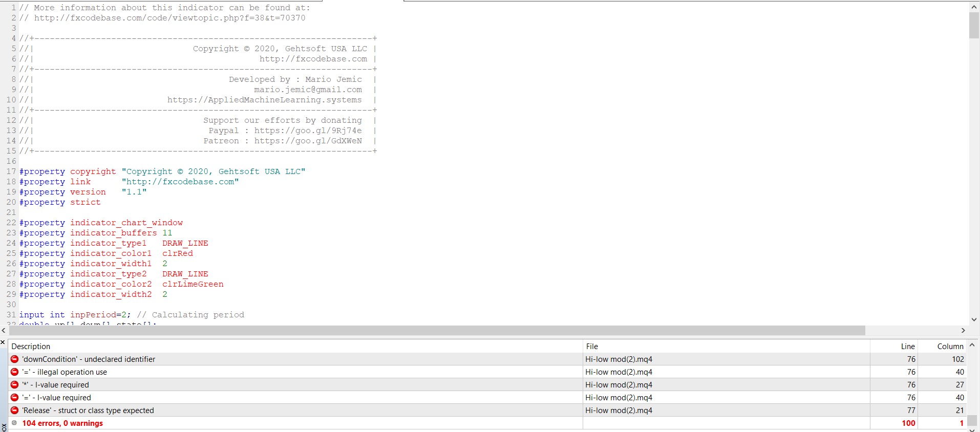Click the editor vertical scrollbar thumb
The image size is (980, 432).
pyautogui.click(x=974, y=26)
